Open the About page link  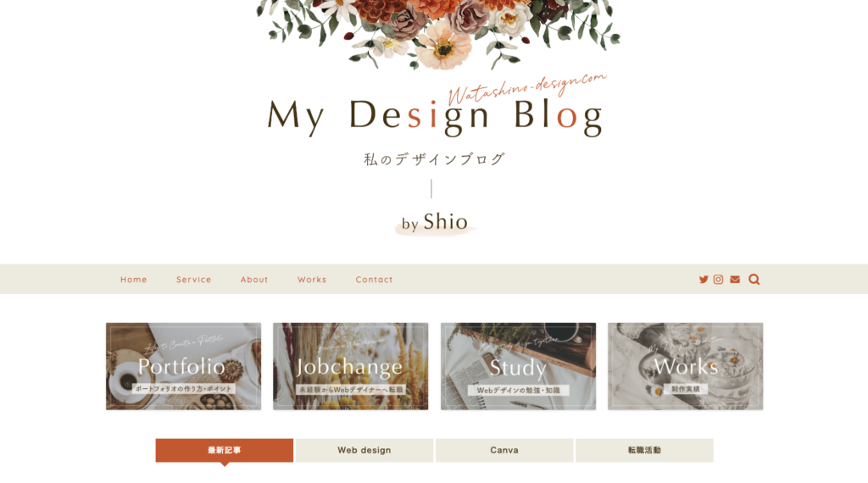click(x=254, y=280)
